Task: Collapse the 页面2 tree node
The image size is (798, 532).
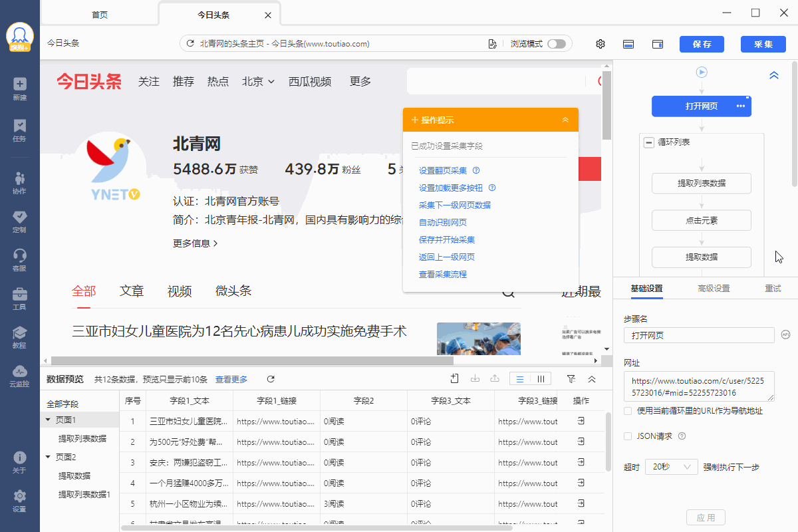Action: tap(48, 457)
